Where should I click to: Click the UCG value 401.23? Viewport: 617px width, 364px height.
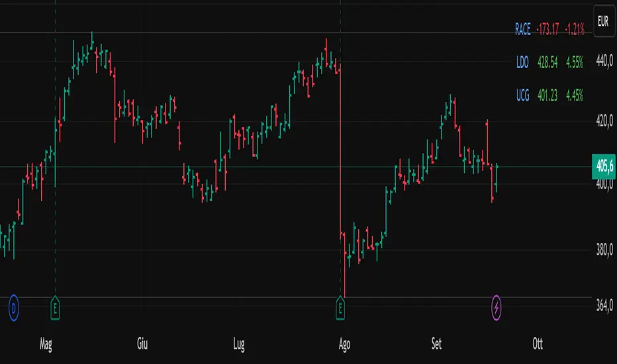tap(547, 95)
